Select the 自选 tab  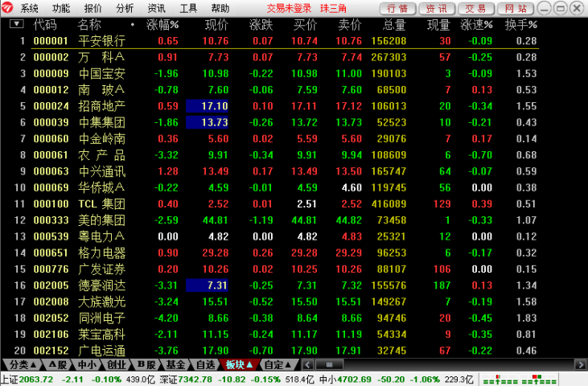coord(207,365)
